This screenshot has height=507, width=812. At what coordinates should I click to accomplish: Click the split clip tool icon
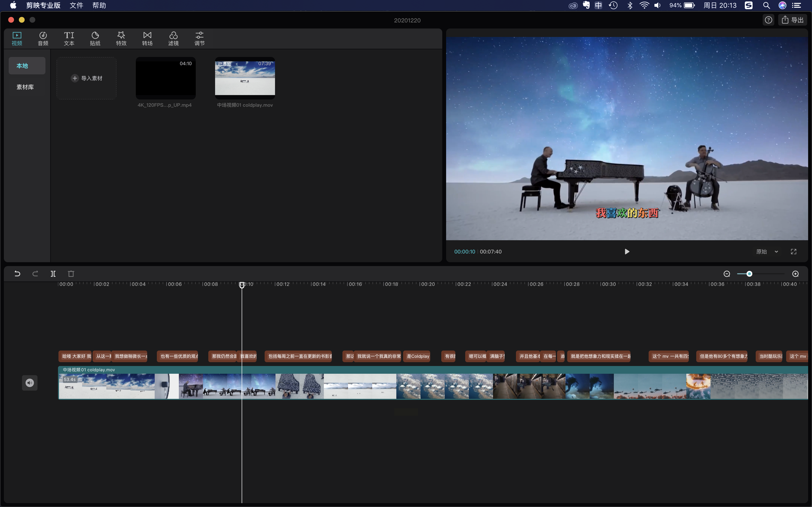53,274
